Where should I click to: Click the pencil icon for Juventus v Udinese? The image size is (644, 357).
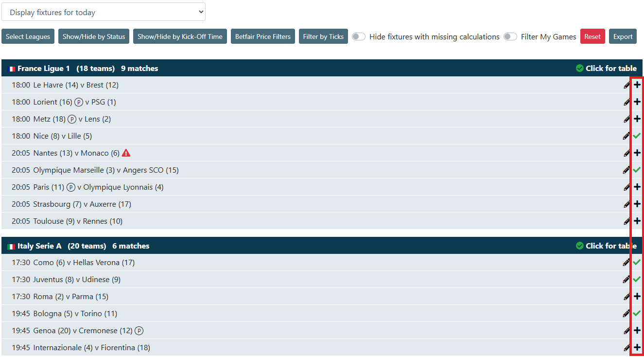(x=627, y=280)
